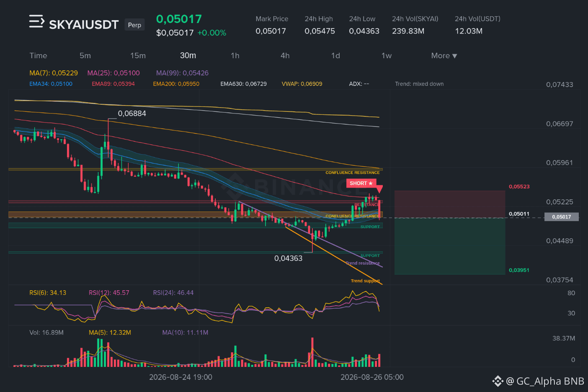This screenshot has width=588, height=392.
Task: Open the menu icon beside SKYAIUSDT
Action: [36, 21]
